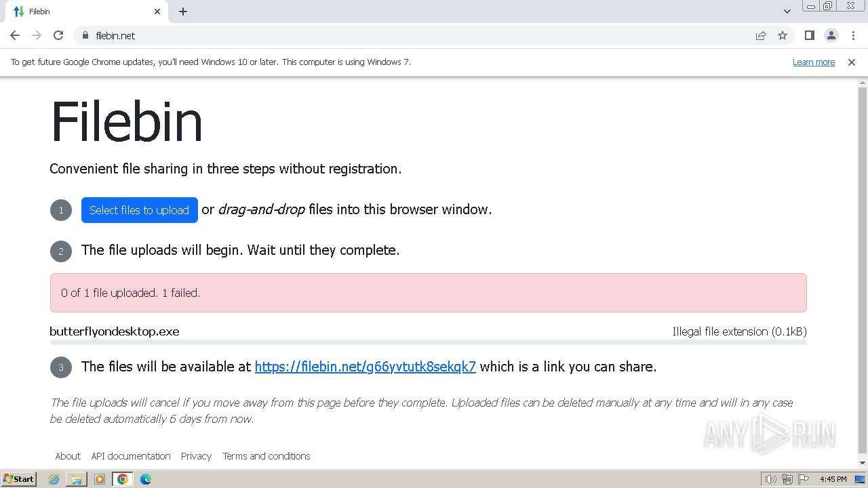Click the 0 of 1 file uploaded alert

(428, 293)
